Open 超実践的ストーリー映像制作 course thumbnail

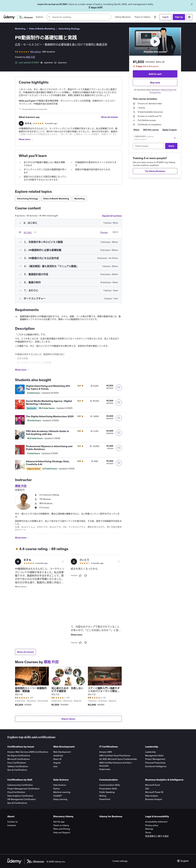tap(32, 676)
